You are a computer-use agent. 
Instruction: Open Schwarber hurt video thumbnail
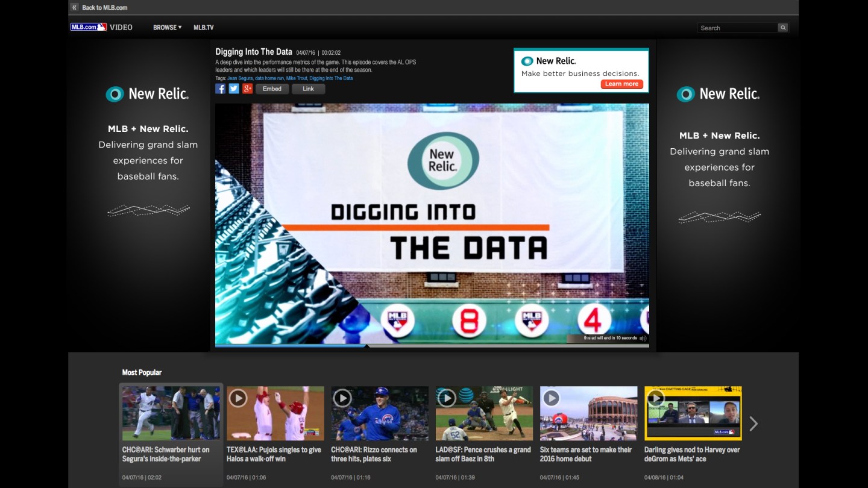click(171, 413)
